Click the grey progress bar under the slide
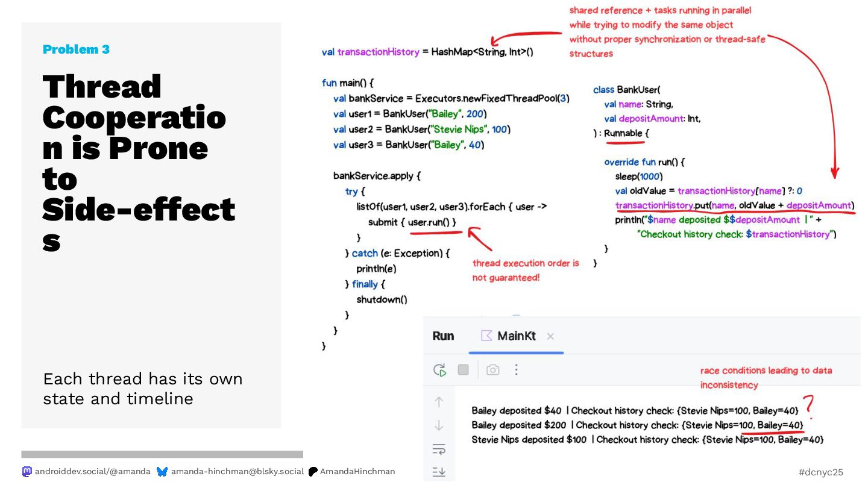 point(162,454)
